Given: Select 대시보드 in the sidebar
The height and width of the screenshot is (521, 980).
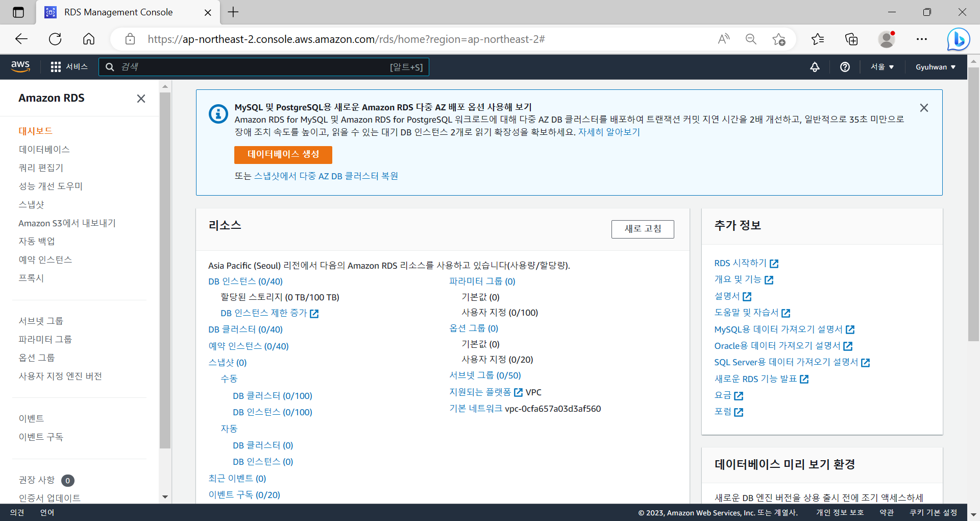Looking at the screenshot, I should pos(36,131).
